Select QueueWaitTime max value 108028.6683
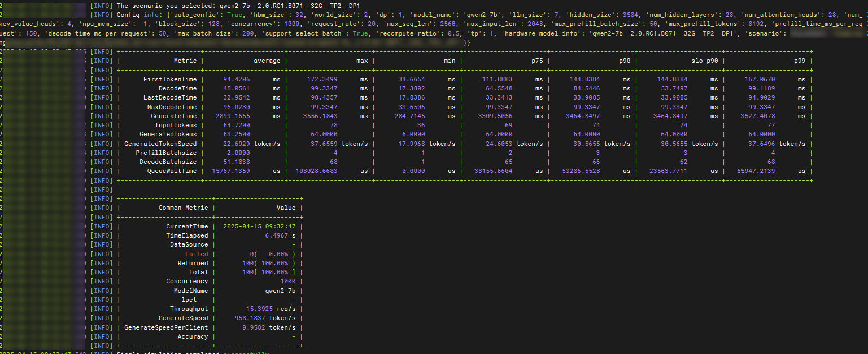This screenshot has height=354, width=868. click(316, 171)
